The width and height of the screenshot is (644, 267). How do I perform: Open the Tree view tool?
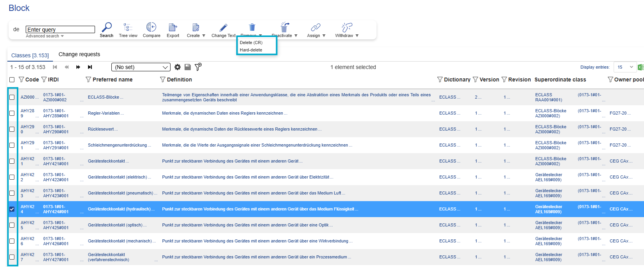tap(128, 27)
